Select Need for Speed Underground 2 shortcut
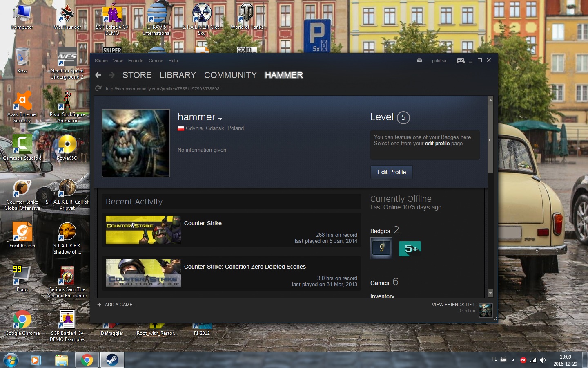 67,63
